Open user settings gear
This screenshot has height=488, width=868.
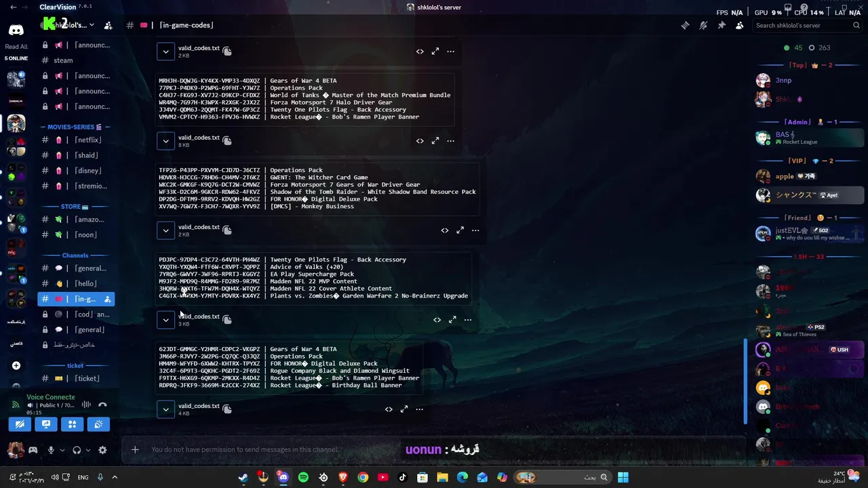[102, 450]
